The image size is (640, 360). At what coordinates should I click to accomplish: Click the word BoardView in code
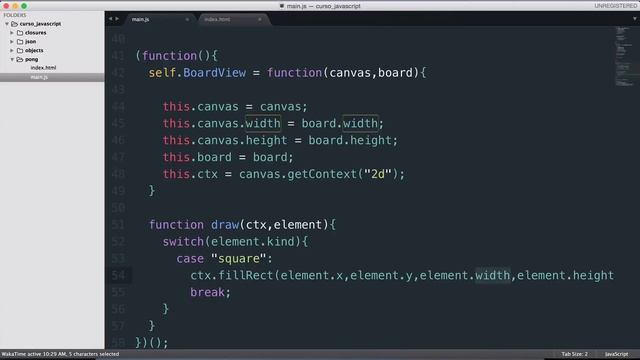pos(214,73)
